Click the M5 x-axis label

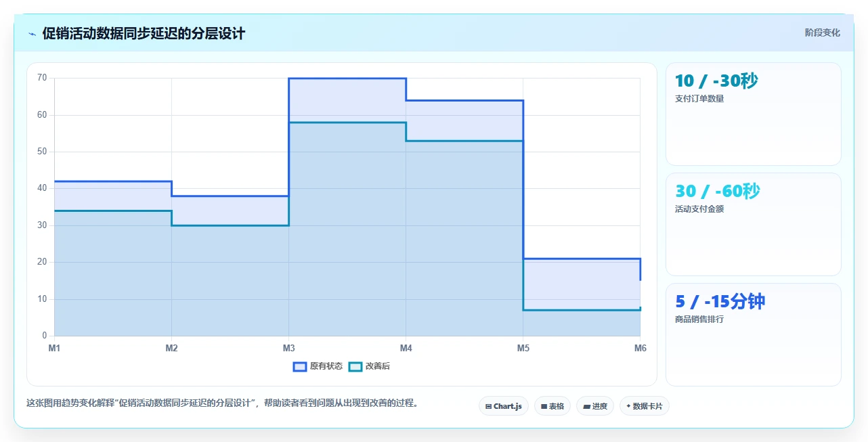pyautogui.click(x=523, y=349)
